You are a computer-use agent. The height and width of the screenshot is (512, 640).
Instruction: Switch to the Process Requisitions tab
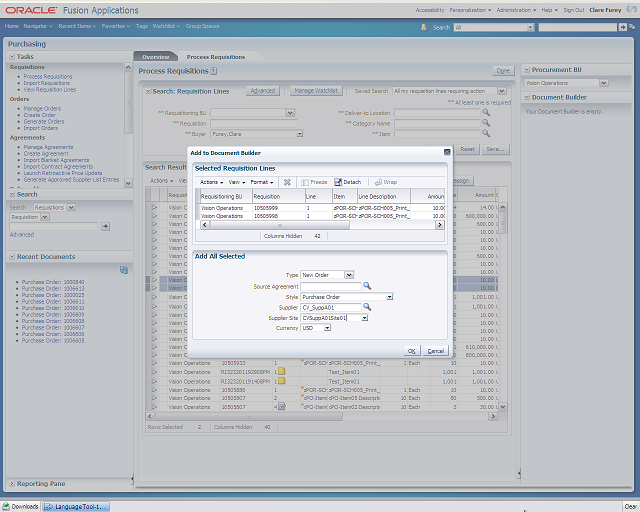[216, 57]
